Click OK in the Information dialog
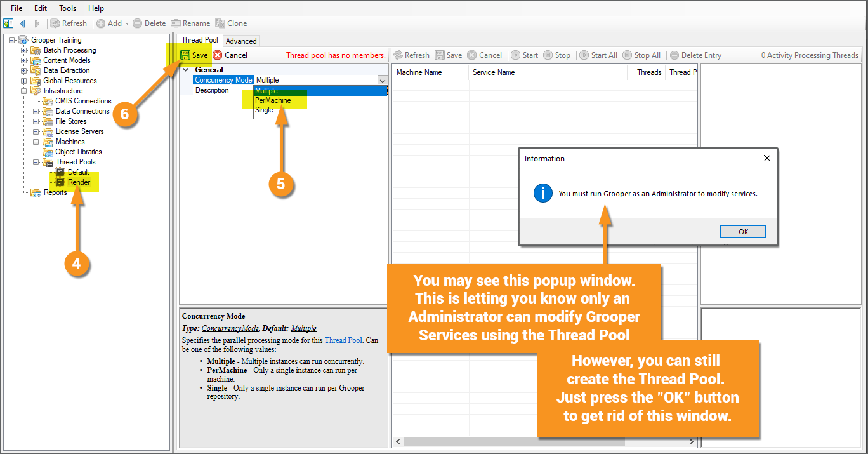 744,232
